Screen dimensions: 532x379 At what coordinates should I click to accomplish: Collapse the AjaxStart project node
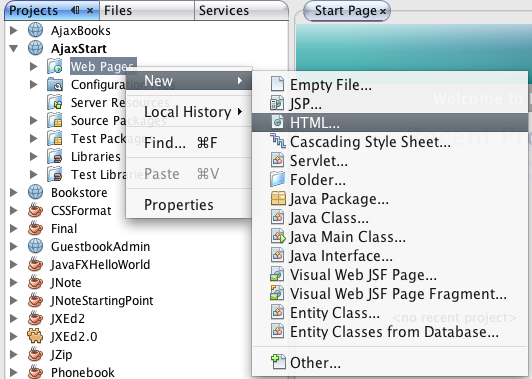pyautogui.click(x=14, y=49)
